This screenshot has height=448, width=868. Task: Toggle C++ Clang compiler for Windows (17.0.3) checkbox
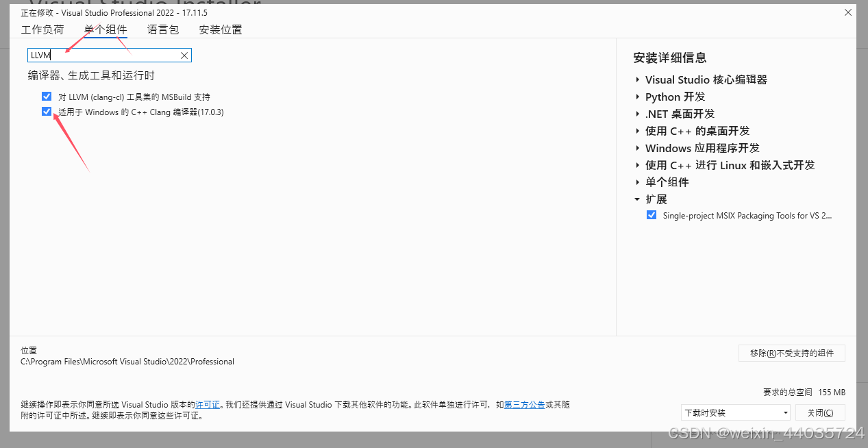(x=47, y=112)
